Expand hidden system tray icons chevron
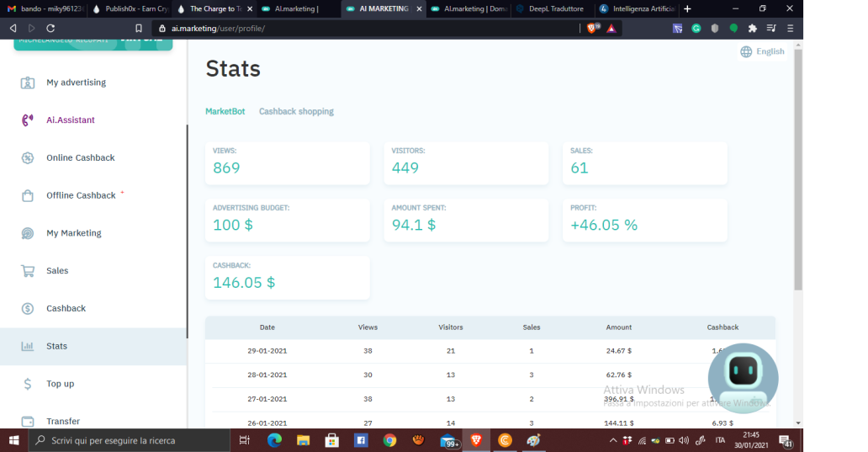The image size is (868, 452). point(613,441)
